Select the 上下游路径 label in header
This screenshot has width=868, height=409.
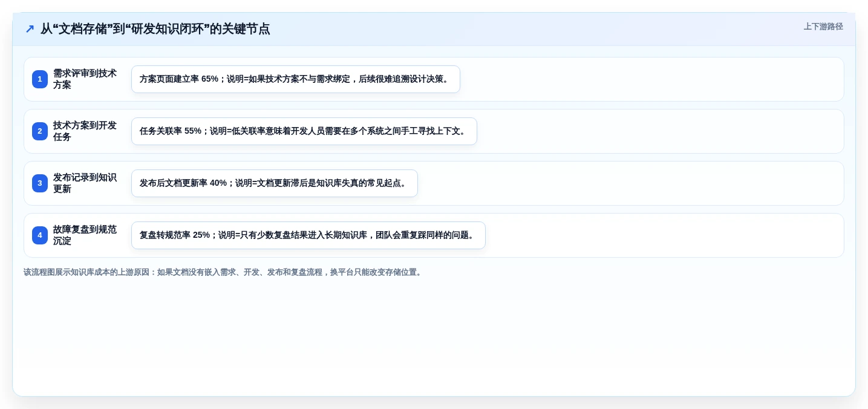pos(823,27)
